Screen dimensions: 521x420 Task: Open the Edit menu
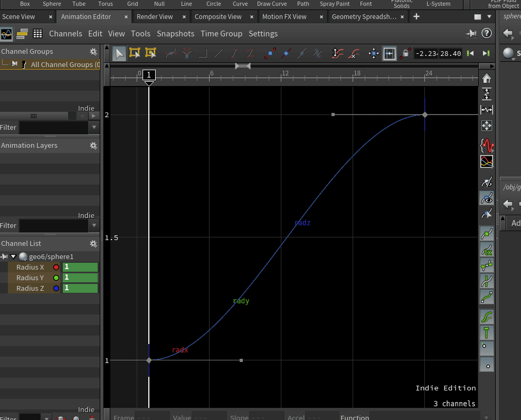click(x=95, y=34)
